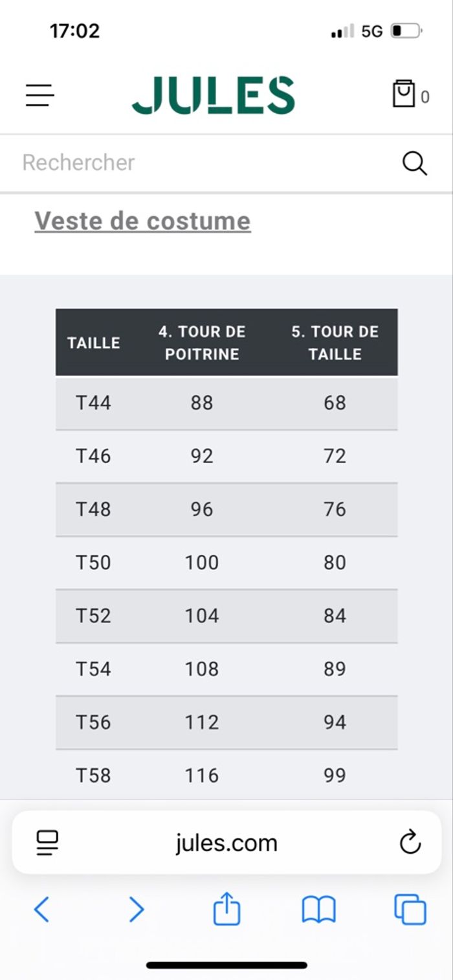Open Safari page settings icon

tap(47, 842)
